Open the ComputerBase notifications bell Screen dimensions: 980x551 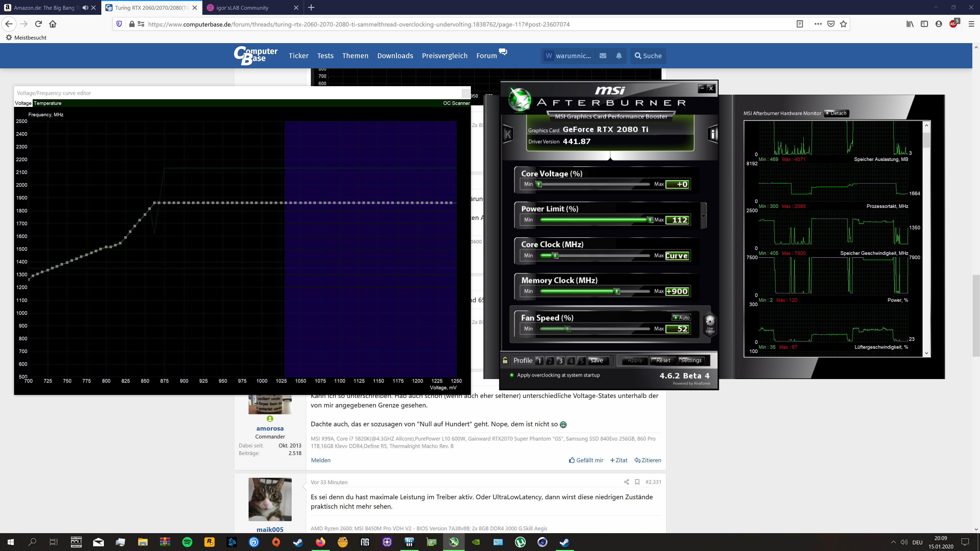click(x=619, y=56)
